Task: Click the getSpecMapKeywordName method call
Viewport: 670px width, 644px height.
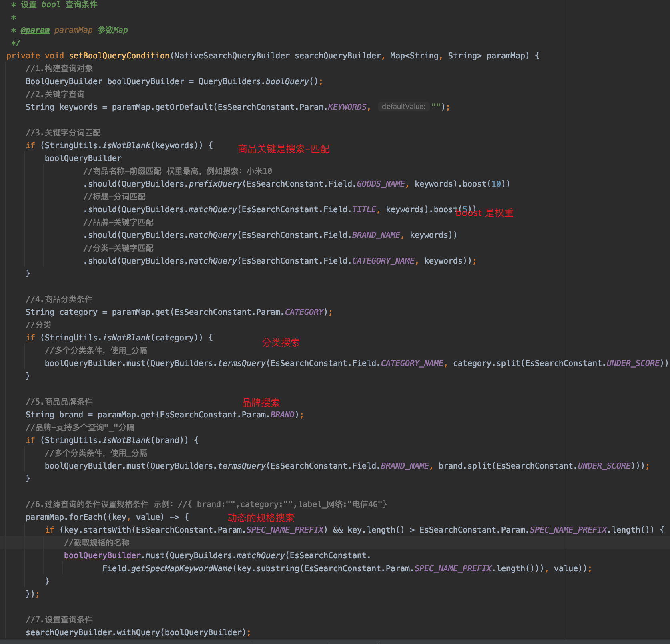Action: (184, 568)
